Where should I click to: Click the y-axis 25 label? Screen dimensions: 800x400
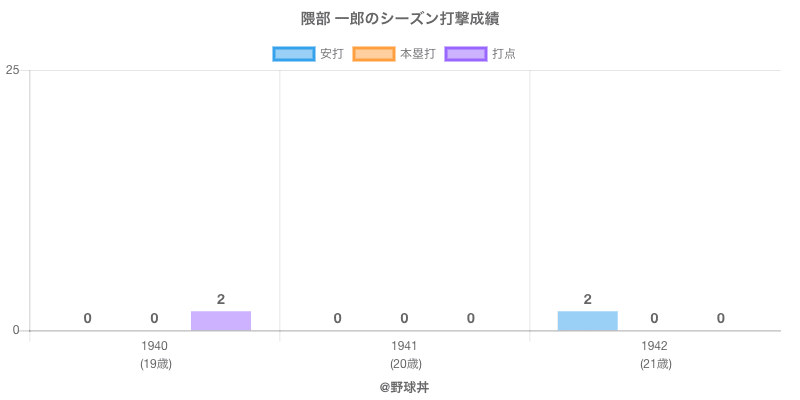pyautogui.click(x=13, y=70)
